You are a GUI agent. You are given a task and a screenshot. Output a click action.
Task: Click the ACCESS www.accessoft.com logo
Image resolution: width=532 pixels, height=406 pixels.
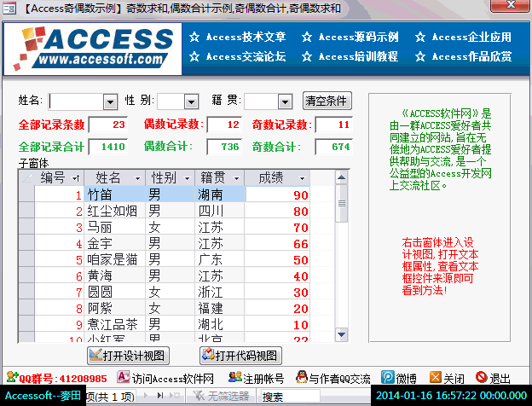click(93, 49)
